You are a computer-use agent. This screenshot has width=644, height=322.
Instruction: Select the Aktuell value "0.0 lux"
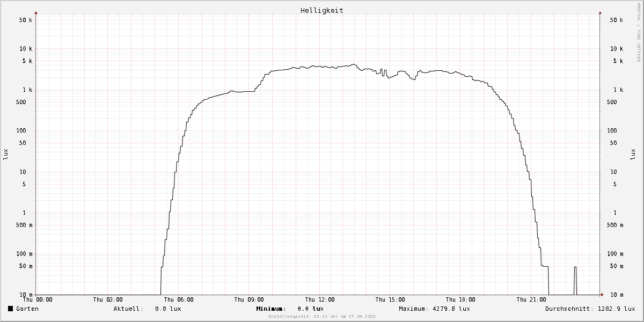(x=168, y=309)
